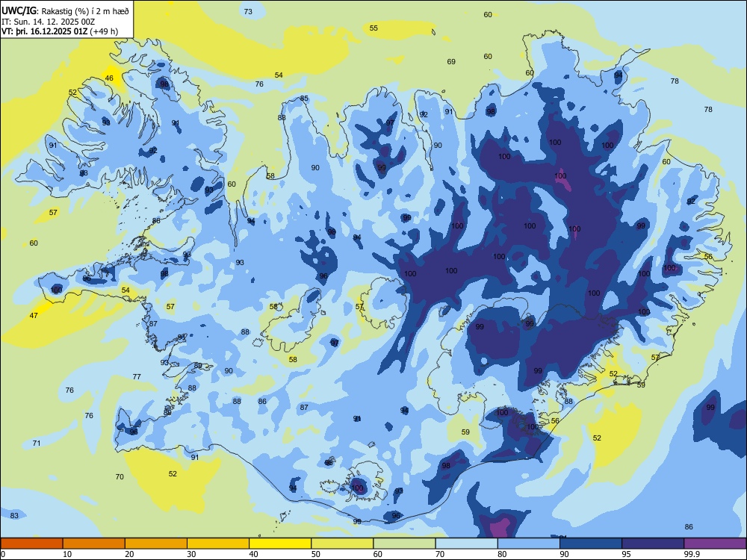747x560 pixels.
Task: Click the 'VT: þri. 16.12.2025 01Z (+49 h)' line
Action: pos(60,32)
